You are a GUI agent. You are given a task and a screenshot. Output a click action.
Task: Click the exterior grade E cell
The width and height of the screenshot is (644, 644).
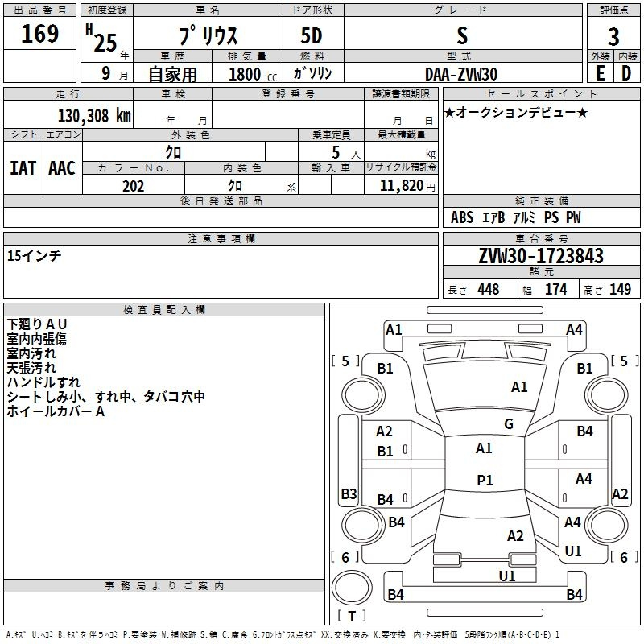coord(600,73)
